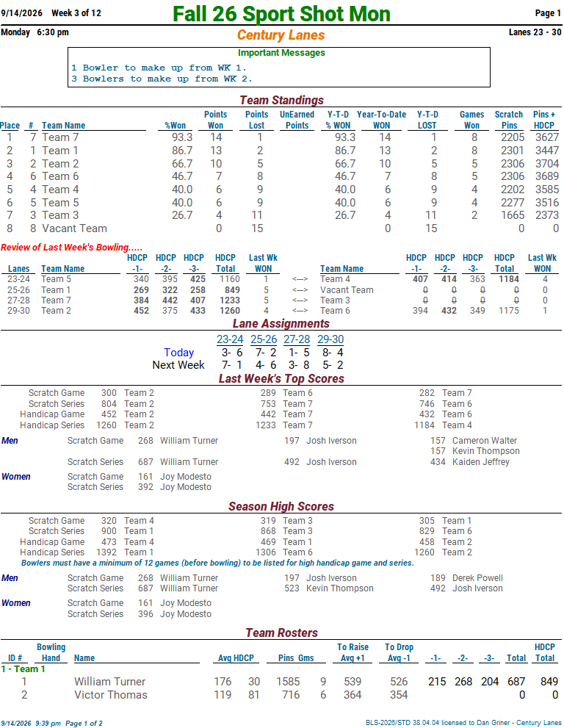The width and height of the screenshot is (564, 728).
Task: Click the 'Season High Scores' heading
Action: pos(281,506)
